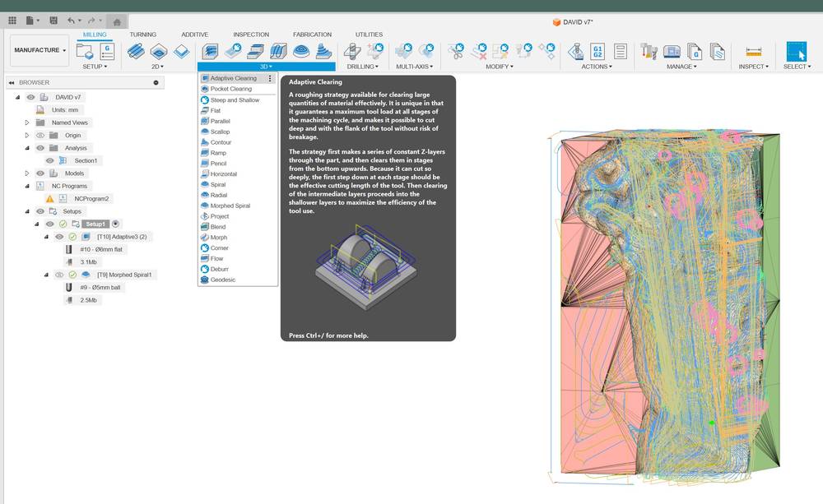Open the MANUFACTURE workspace dropdown

point(40,50)
